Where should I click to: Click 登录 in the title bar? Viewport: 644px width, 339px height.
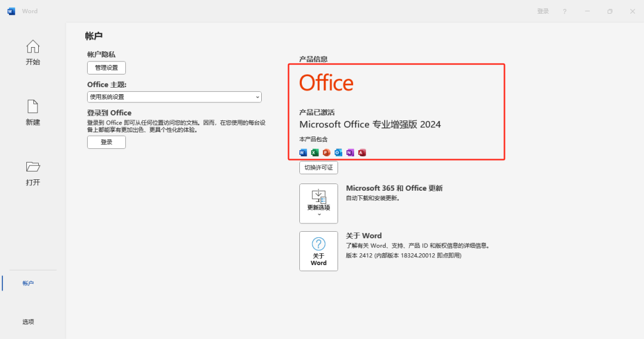pos(543,11)
